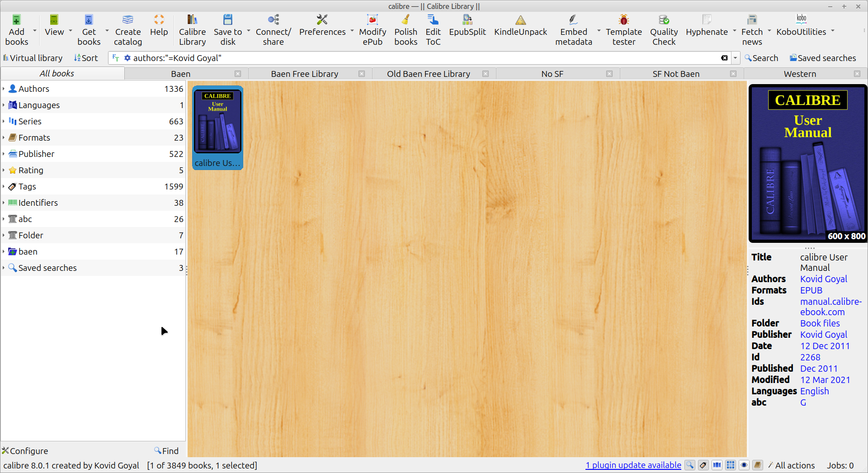The height and width of the screenshot is (473, 868).
Task: Click the Search button
Action: [761, 58]
